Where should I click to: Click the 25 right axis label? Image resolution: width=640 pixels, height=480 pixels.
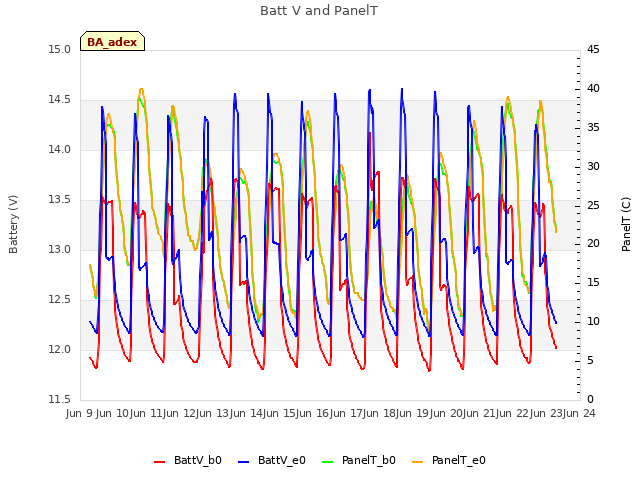[593, 205]
